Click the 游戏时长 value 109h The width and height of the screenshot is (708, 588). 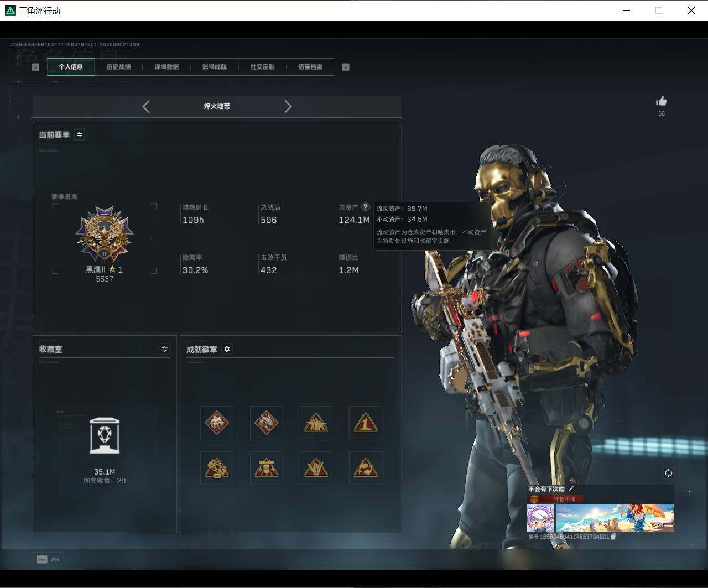point(193,220)
